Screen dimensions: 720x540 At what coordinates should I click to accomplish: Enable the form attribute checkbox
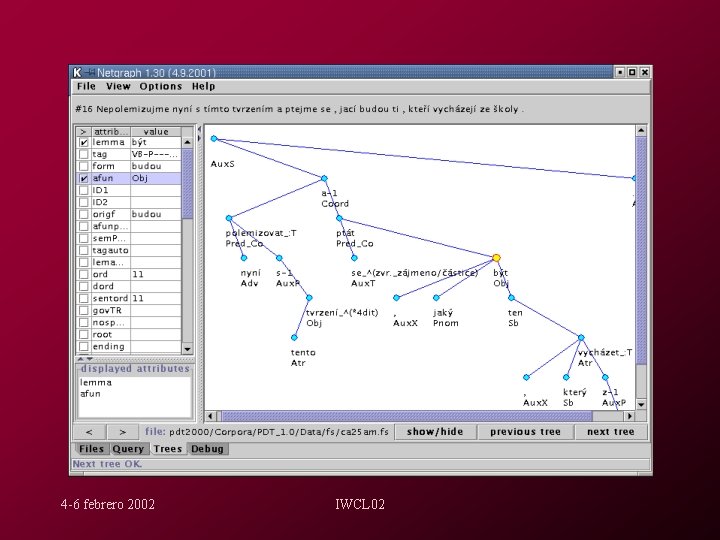point(84,166)
